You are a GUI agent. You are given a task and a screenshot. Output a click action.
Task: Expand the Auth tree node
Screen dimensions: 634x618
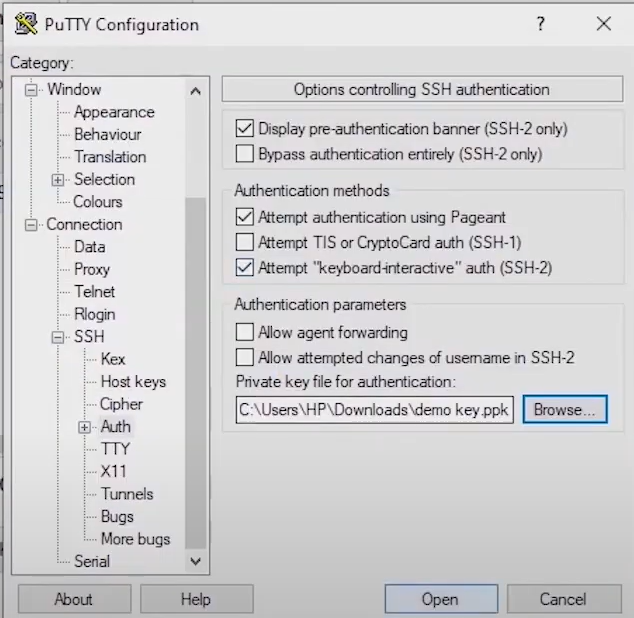pos(85,427)
